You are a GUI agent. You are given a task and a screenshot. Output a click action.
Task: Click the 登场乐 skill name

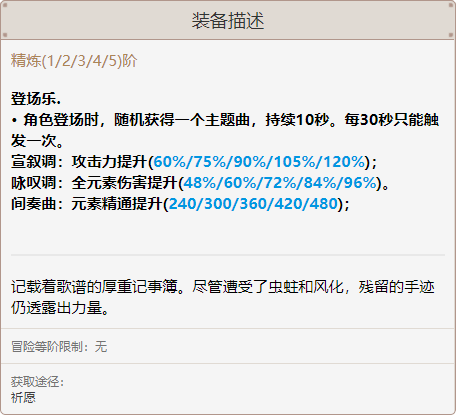point(36,99)
